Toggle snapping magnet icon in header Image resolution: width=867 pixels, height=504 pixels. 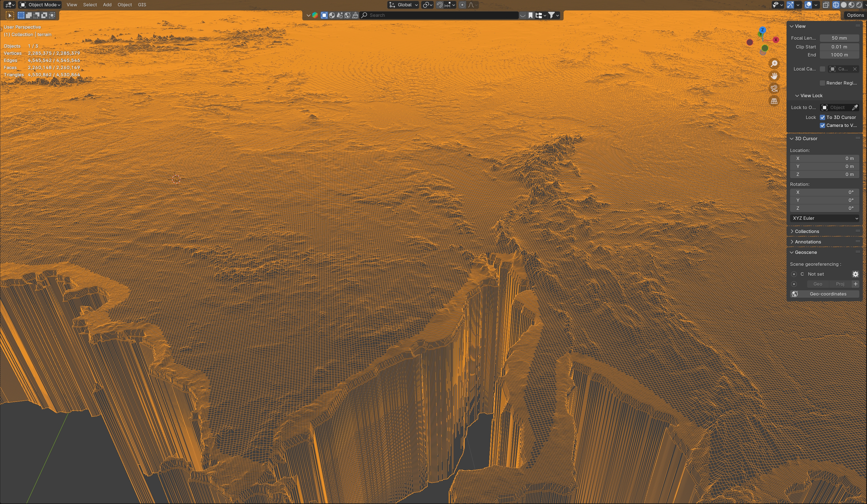(x=440, y=5)
